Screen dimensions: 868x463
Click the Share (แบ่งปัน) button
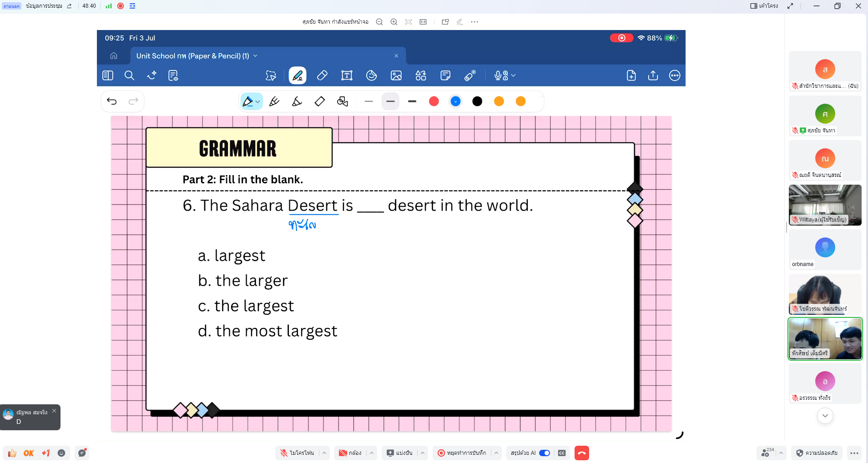point(399,453)
